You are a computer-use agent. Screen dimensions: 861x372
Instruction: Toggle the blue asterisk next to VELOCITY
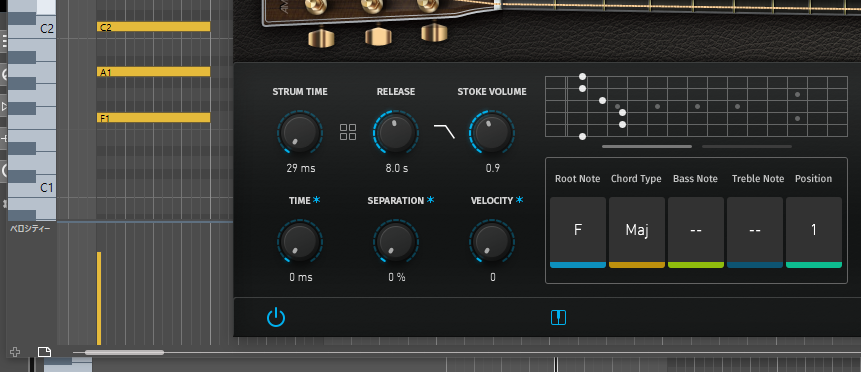tap(519, 200)
